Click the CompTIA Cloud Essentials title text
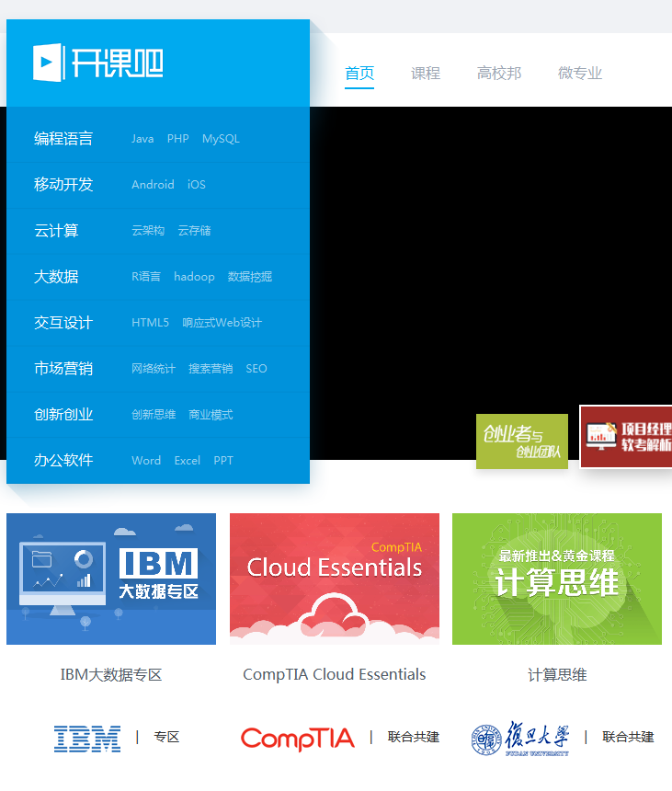The width and height of the screenshot is (672, 791). 335,674
